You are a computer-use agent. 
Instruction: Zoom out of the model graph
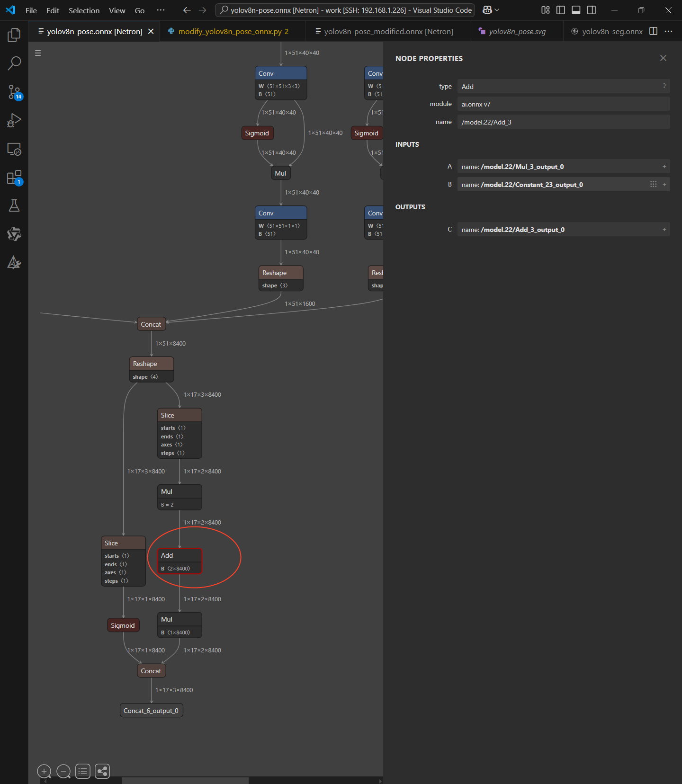pyautogui.click(x=63, y=771)
